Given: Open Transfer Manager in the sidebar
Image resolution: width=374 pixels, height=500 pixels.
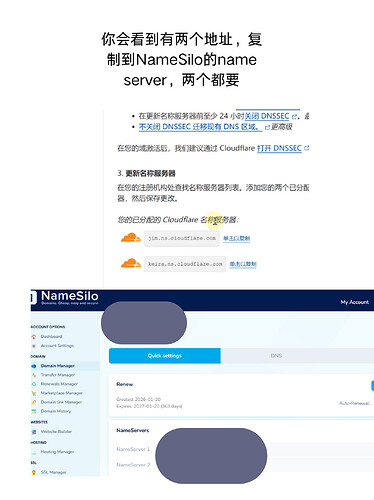Looking at the screenshot, I should tap(58, 375).
